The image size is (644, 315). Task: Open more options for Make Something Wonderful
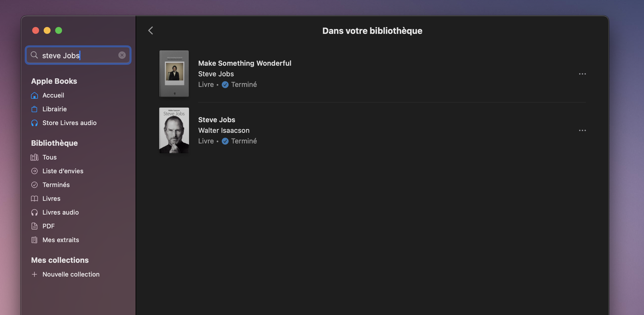pos(582,74)
